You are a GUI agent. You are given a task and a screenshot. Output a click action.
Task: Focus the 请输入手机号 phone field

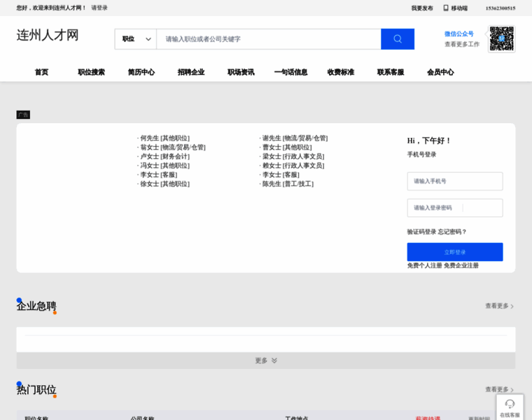pos(454,181)
